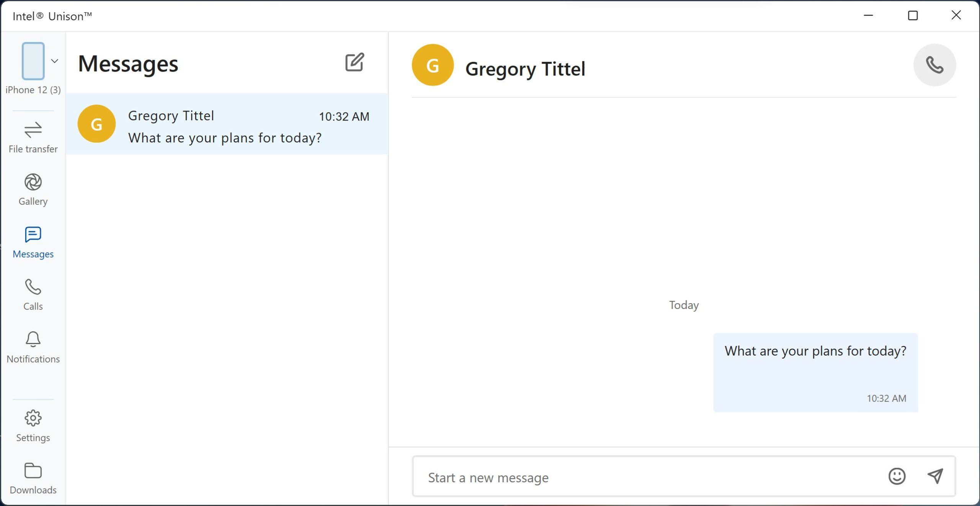The image size is (980, 506).
Task: Select the sent message bubble
Action: 815,371
